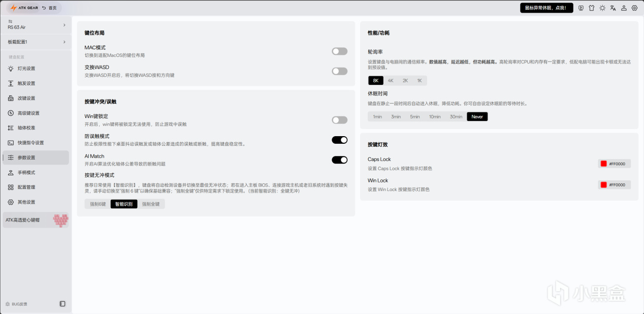Collapse the sidebar with panel icon
Viewport: 644px width, 314px height.
click(x=62, y=304)
